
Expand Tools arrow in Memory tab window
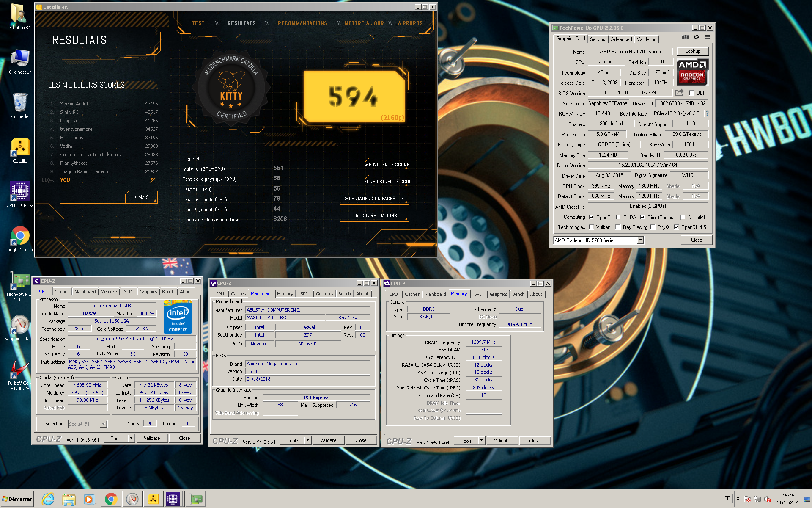tap(481, 441)
